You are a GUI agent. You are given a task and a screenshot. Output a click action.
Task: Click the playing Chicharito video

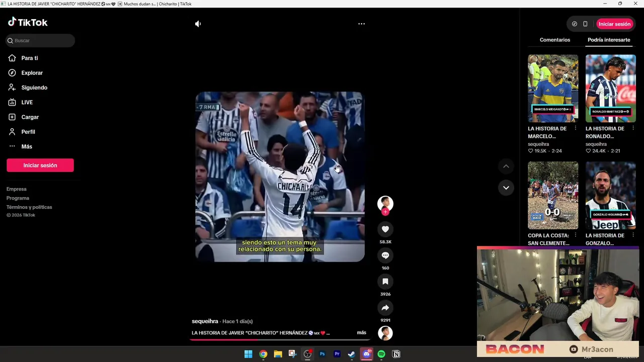click(x=280, y=176)
